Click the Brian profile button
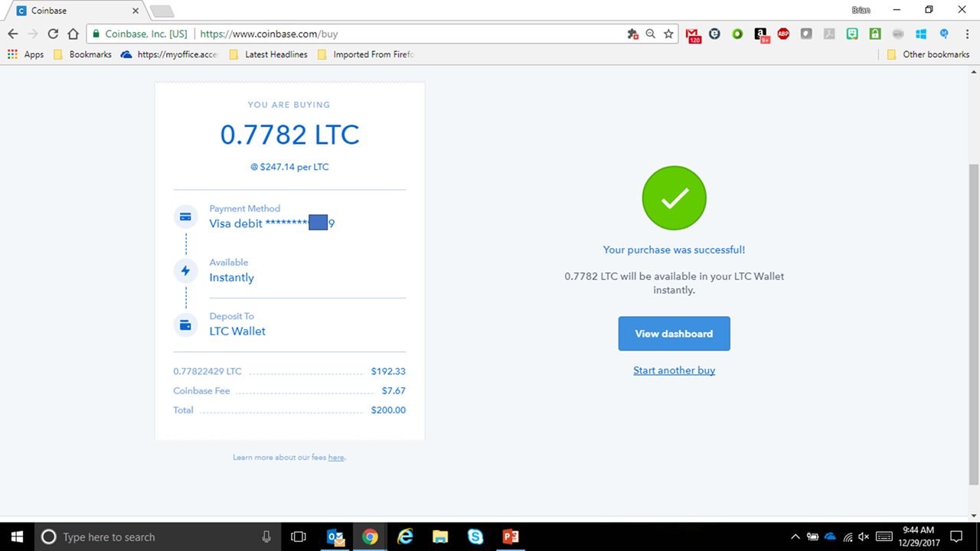The image size is (980, 551). tap(861, 10)
